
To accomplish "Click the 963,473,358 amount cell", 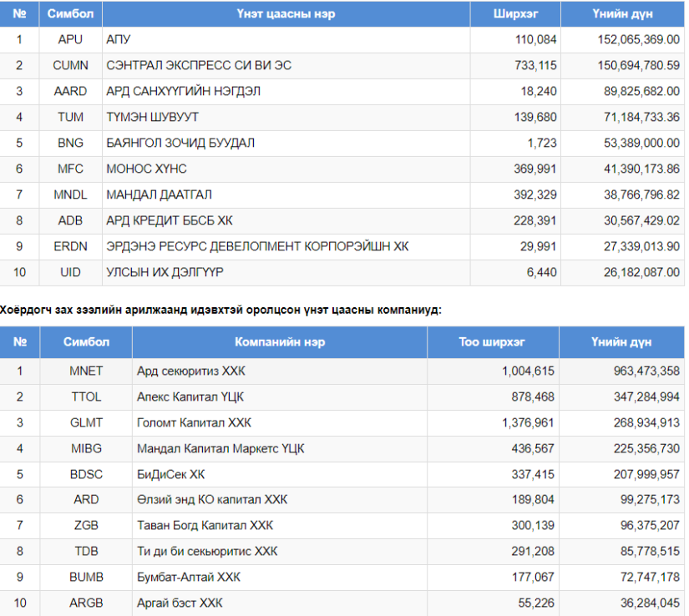I will [x=621, y=371].
